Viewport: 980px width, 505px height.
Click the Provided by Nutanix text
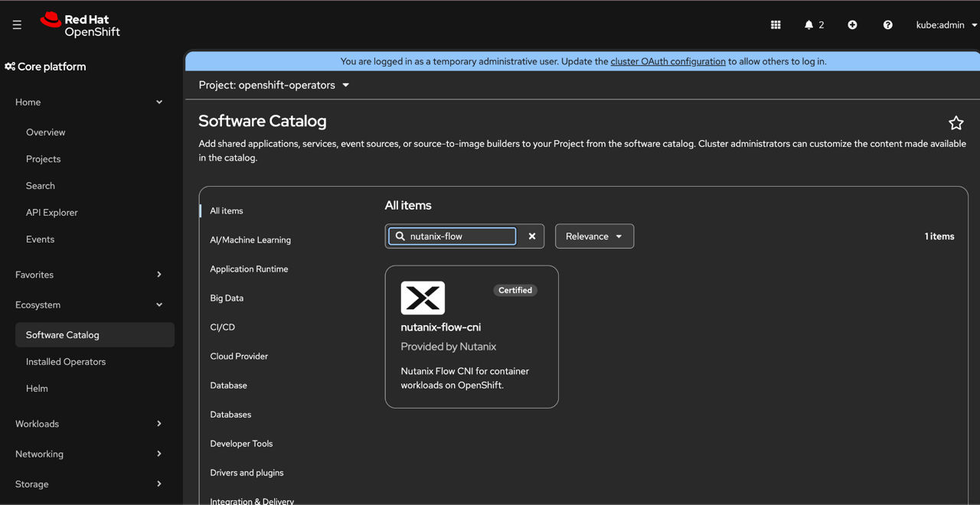coord(449,347)
